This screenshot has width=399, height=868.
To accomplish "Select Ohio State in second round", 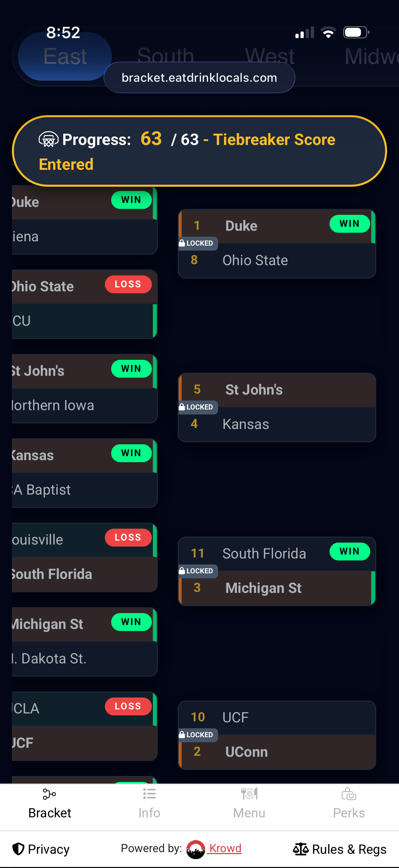I will click(255, 260).
